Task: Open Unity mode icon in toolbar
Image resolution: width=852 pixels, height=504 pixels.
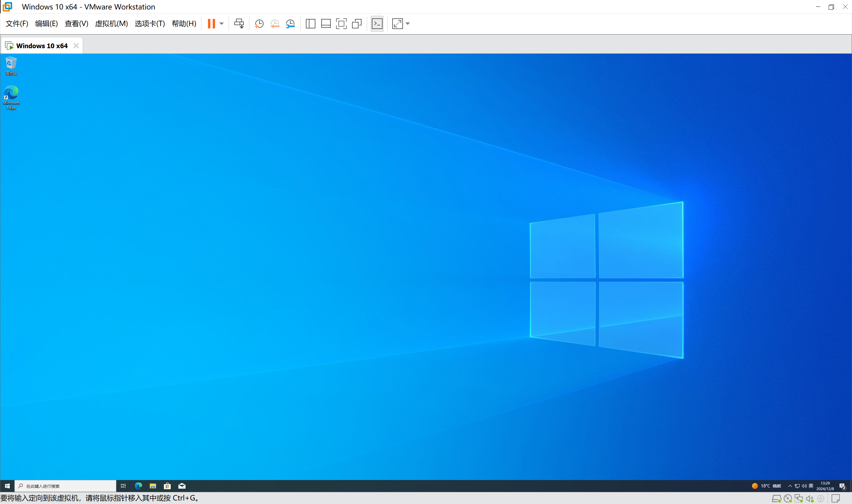Action: (x=356, y=23)
